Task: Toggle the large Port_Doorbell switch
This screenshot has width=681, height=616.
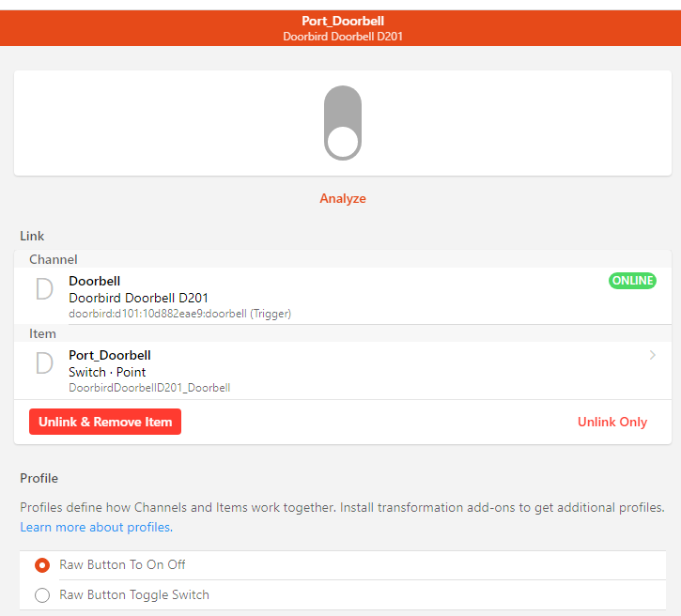Action: [343, 123]
